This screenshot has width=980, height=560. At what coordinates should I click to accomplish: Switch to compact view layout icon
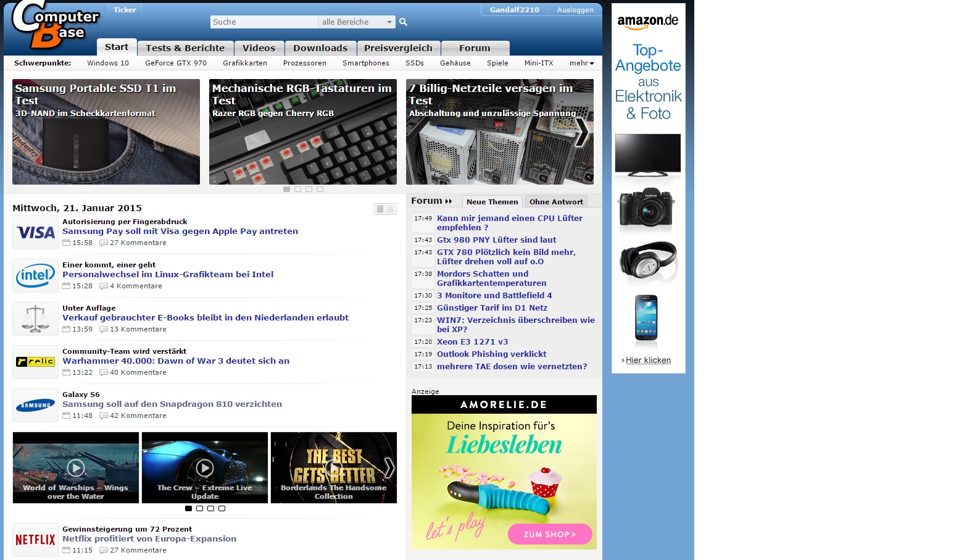[x=391, y=209]
